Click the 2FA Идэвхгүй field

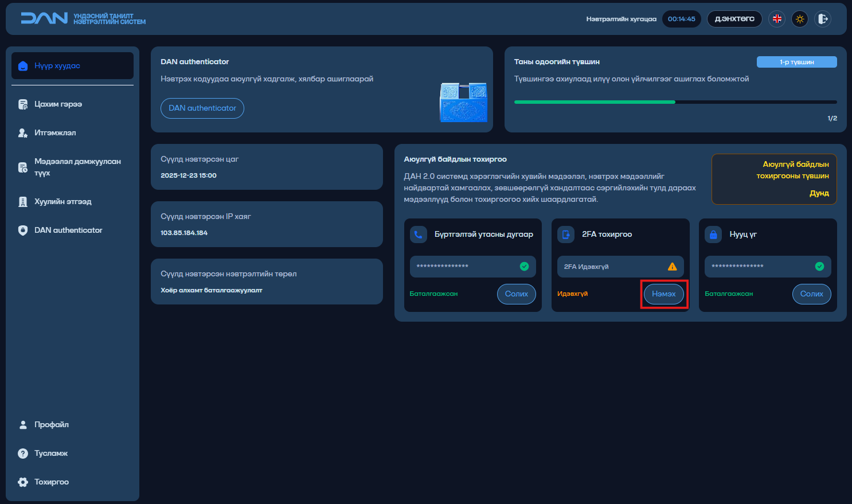point(620,267)
